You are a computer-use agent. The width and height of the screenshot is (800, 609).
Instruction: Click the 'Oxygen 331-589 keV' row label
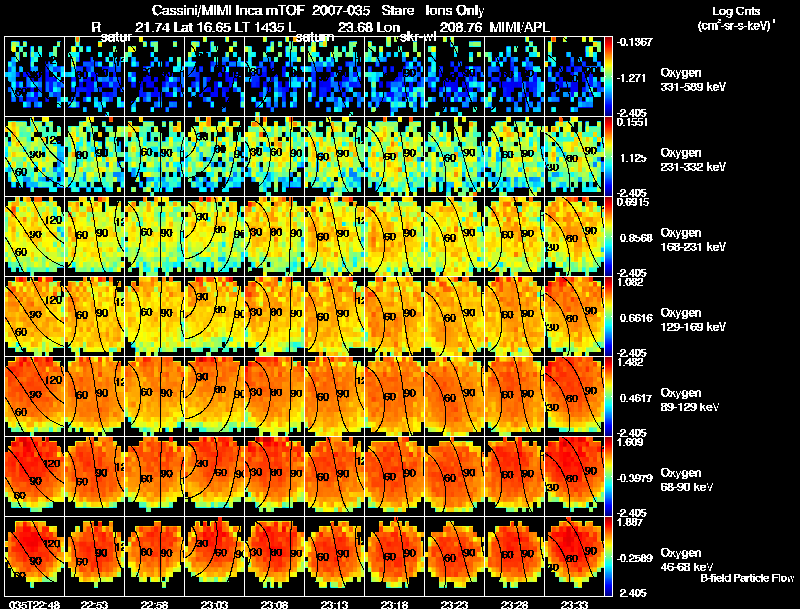coord(693,80)
